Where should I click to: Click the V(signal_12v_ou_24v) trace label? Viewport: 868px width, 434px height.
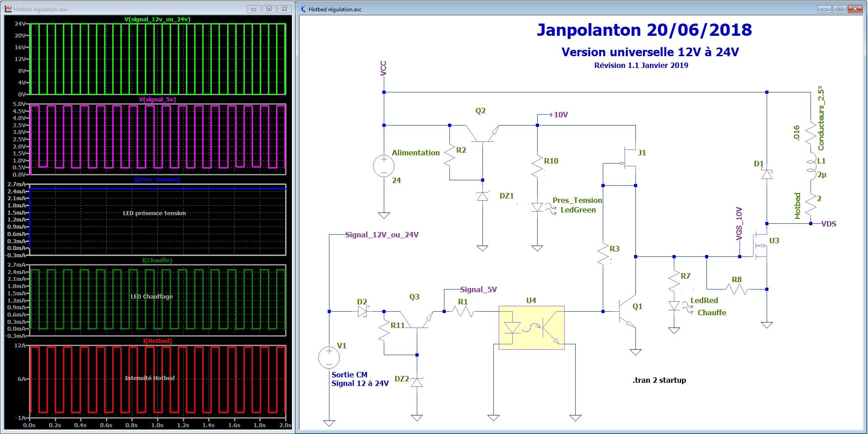pyautogui.click(x=157, y=19)
